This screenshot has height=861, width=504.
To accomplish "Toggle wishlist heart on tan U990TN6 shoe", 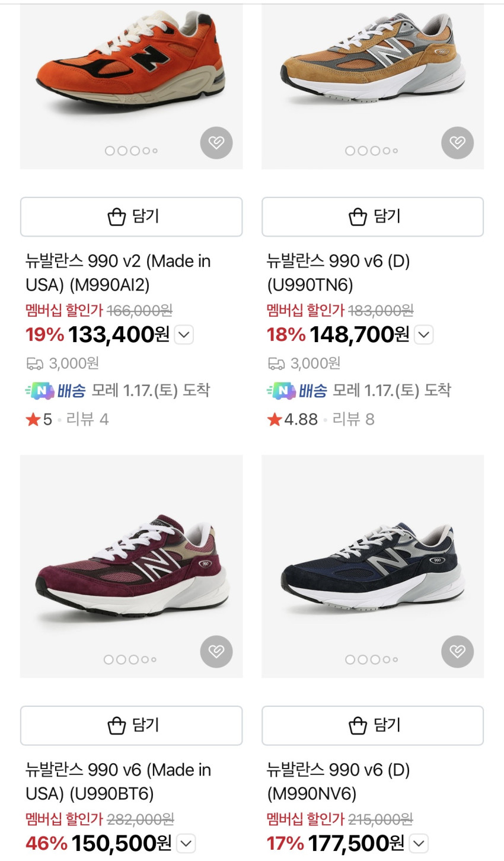I will point(457,143).
